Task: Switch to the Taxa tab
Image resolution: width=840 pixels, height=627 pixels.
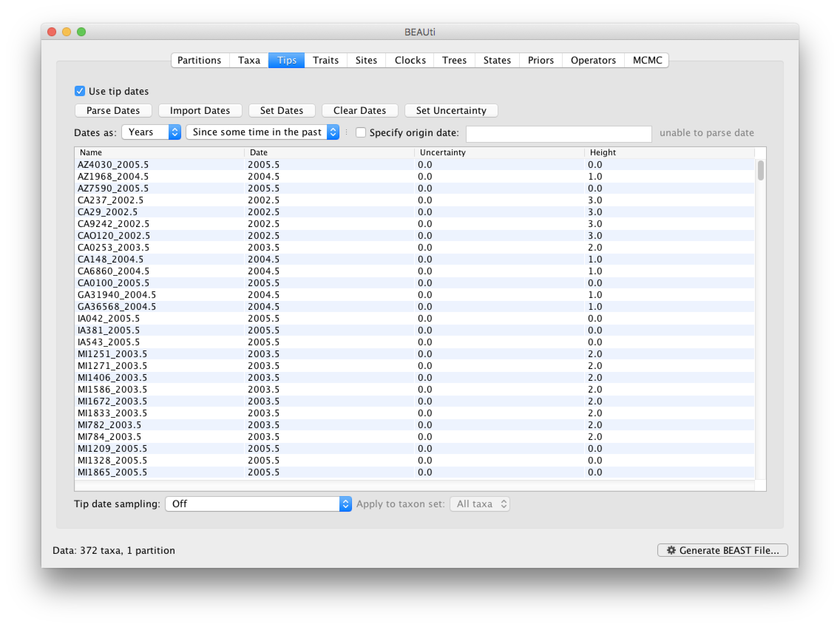Action: pyautogui.click(x=249, y=60)
